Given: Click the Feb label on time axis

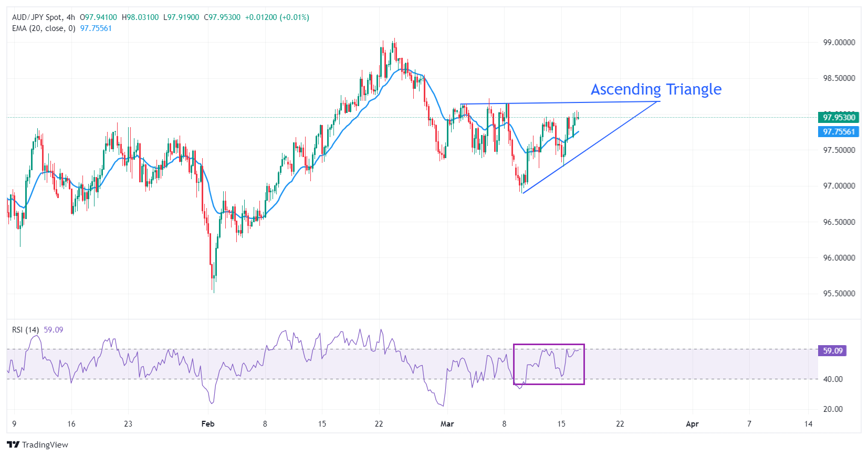Looking at the screenshot, I should [x=208, y=424].
